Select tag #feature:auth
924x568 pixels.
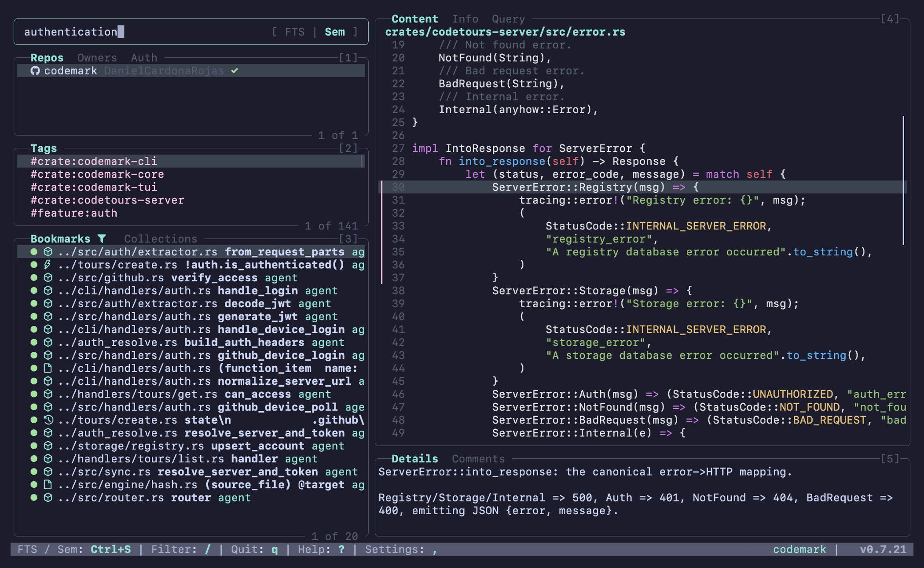(191, 213)
